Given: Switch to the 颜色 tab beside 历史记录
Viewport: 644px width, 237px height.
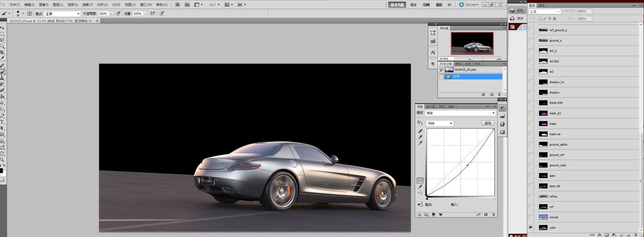Looking at the screenshot, I should (x=458, y=64).
